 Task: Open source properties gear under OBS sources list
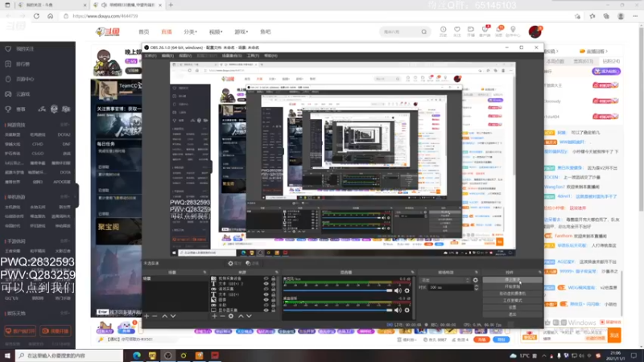click(231, 316)
